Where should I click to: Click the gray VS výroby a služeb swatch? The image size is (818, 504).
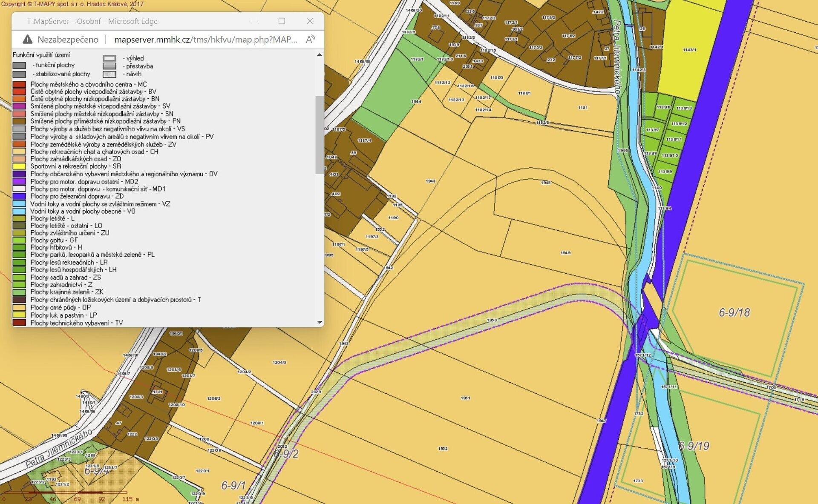click(19, 129)
